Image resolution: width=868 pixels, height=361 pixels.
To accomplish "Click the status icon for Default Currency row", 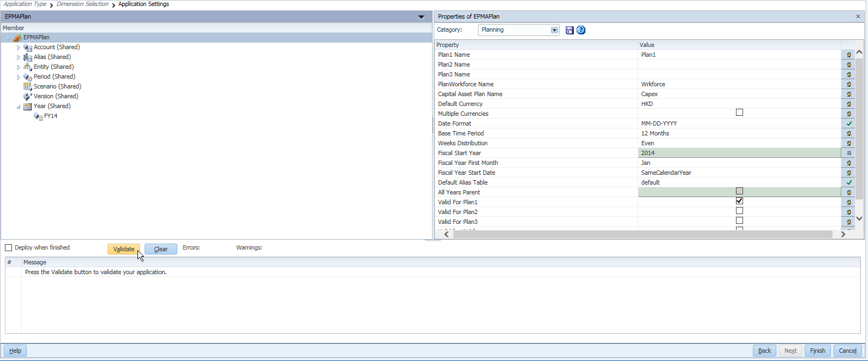I will pyautogui.click(x=849, y=104).
